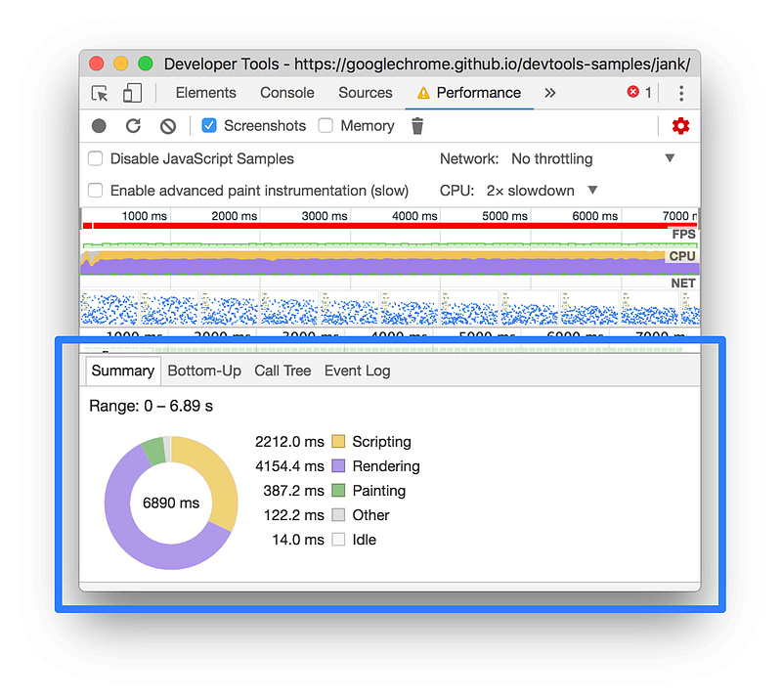Start recording with the Record button
The height and width of the screenshot is (700, 782).
[99, 126]
